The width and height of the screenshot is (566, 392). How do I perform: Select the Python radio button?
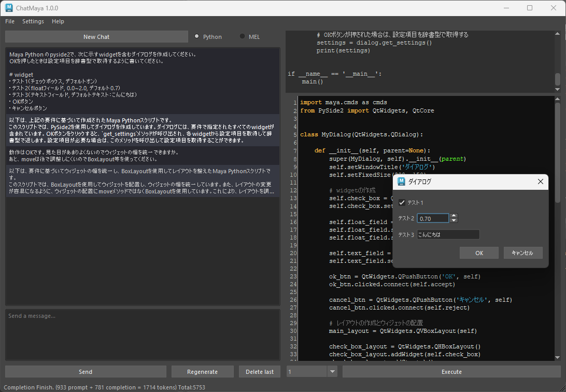coord(197,36)
